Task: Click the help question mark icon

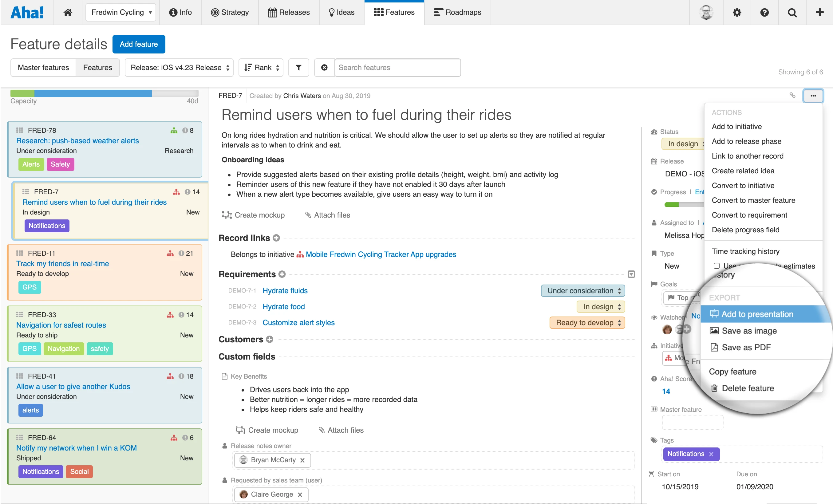Action: pos(764,13)
